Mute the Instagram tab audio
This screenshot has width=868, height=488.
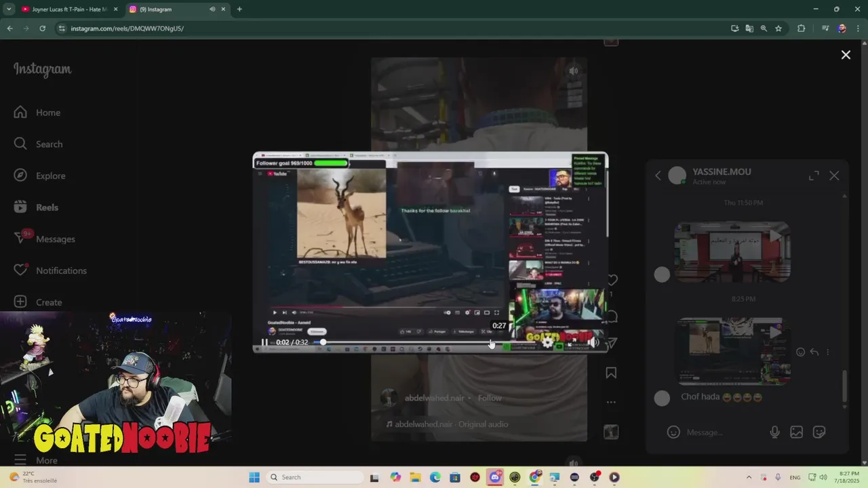(212, 9)
